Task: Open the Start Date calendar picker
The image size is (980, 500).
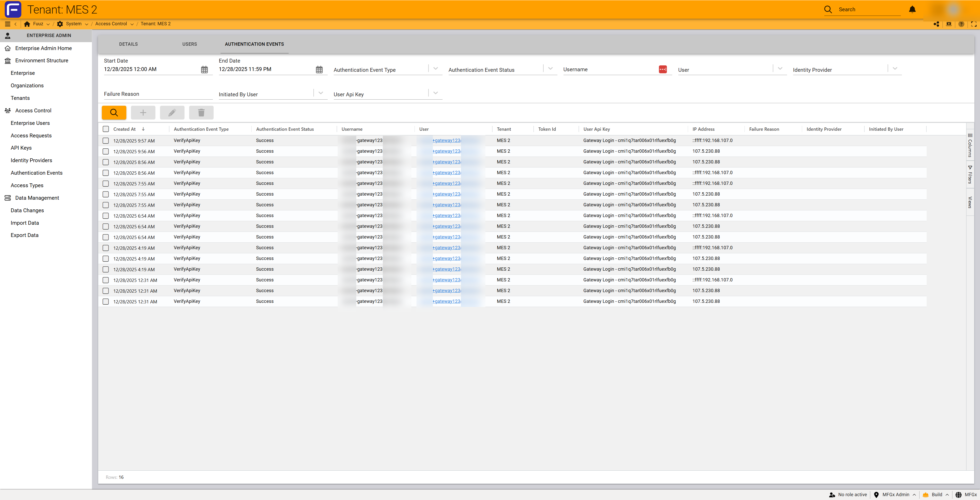Action: point(204,70)
